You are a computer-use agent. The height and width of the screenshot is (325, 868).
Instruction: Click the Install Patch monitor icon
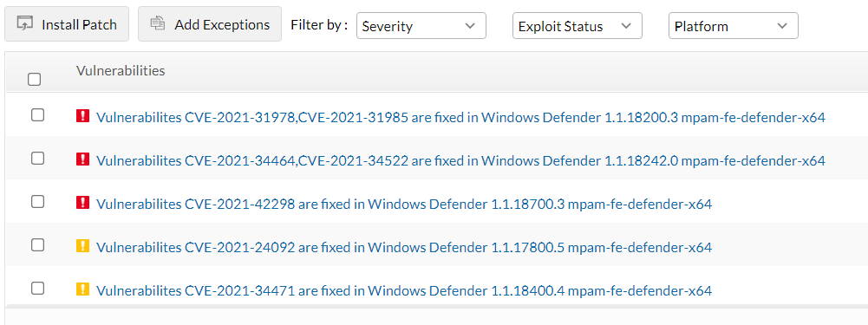(x=25, y=23)
